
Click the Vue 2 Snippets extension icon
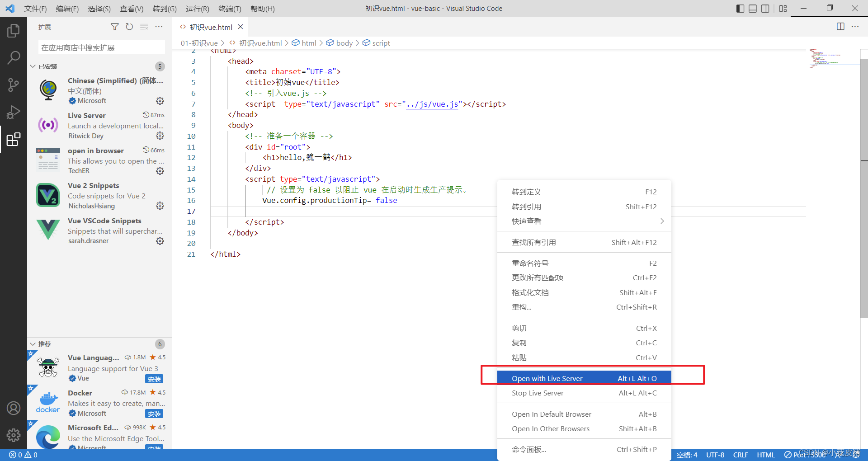click(x=48, y=195)
